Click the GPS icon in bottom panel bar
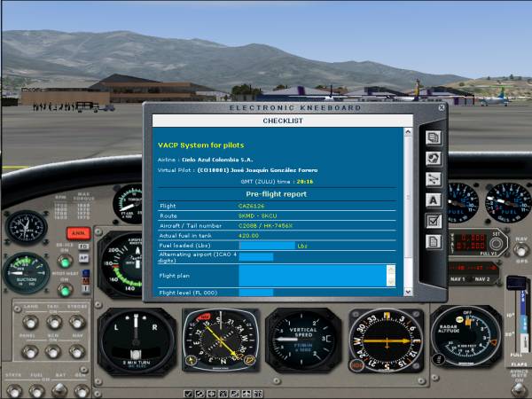The image size is (532, 399). [x=235, y=394]
